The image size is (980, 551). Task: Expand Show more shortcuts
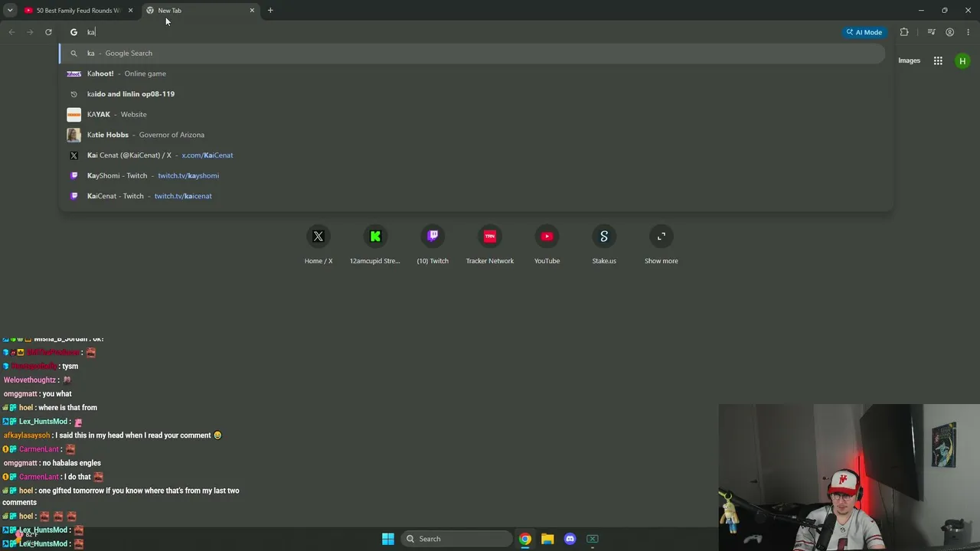pos(661,245)
